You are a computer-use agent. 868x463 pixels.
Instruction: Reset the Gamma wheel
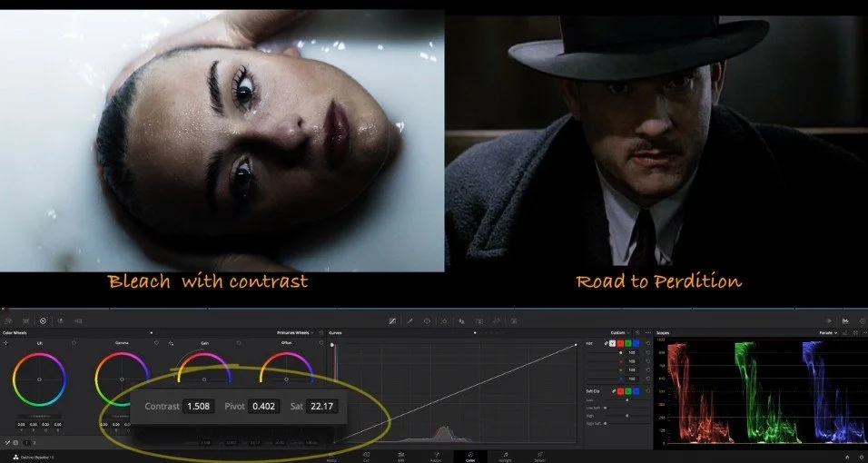click(156, 343)
